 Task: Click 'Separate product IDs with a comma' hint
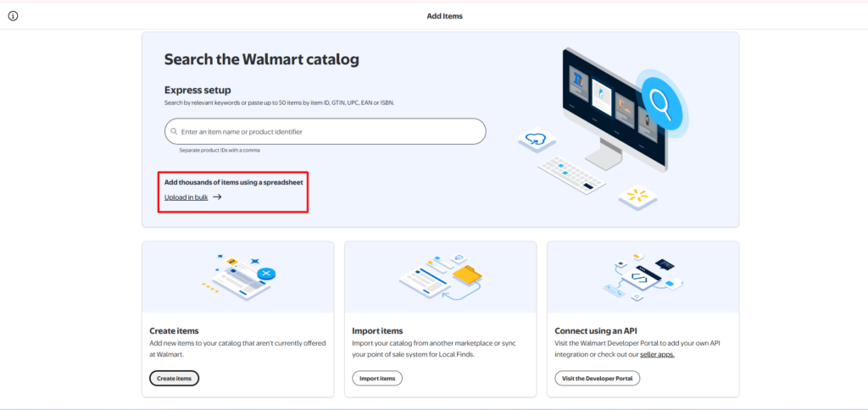(220, 150)
